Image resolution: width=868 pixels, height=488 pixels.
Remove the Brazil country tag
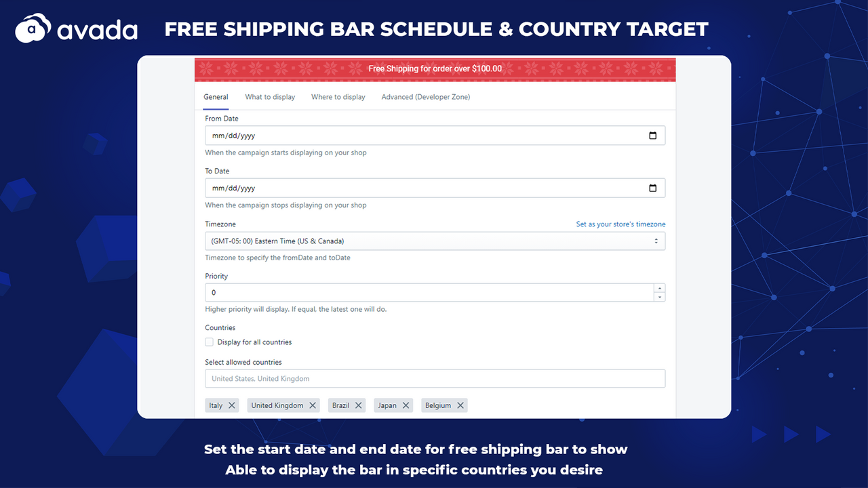[359, 405]
